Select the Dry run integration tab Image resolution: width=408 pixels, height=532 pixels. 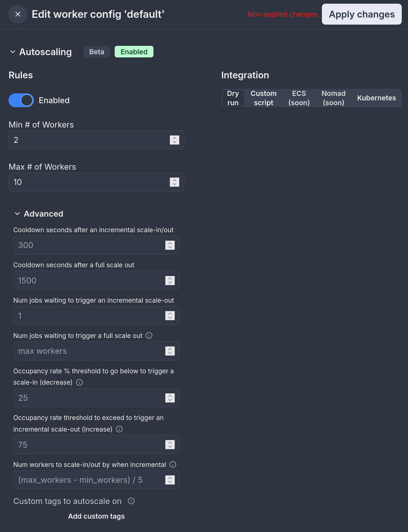(233, 98)
